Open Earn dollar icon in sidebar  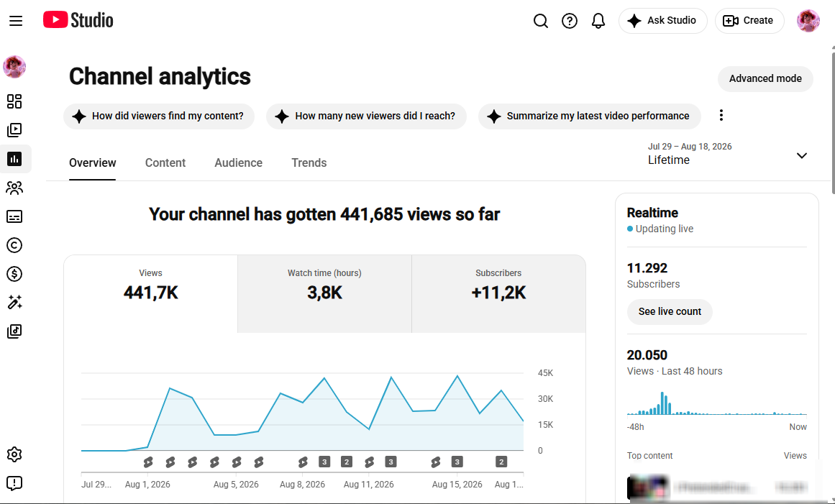coord(14,273)
